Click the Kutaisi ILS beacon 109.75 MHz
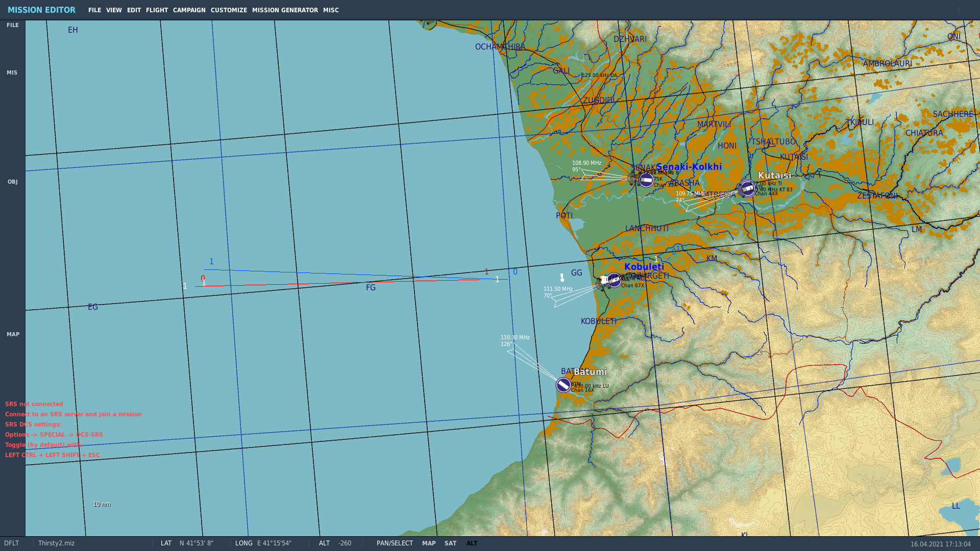Screen dimensions: 980x551 coord(689,194)
